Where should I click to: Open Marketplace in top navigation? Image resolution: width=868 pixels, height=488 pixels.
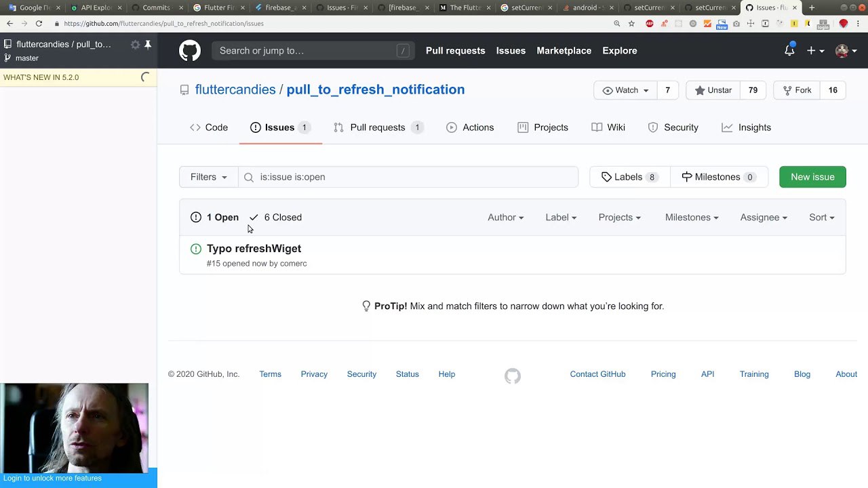[564, 51]
